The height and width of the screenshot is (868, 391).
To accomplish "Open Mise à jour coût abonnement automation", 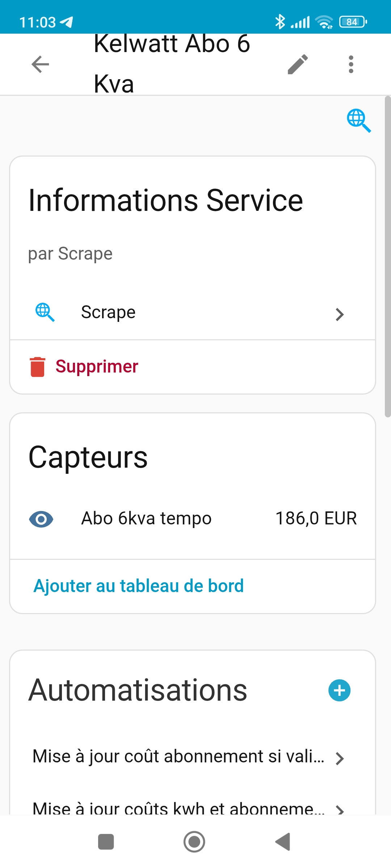I will pos(178,757).
